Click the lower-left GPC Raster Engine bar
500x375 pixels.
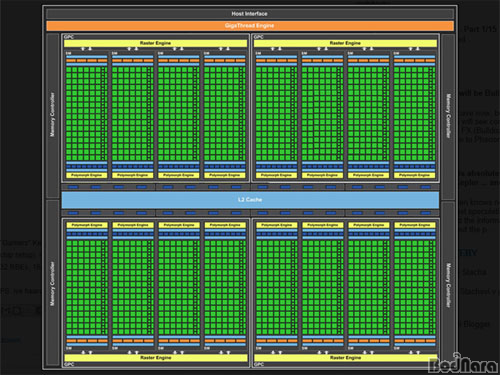point(156,358)
